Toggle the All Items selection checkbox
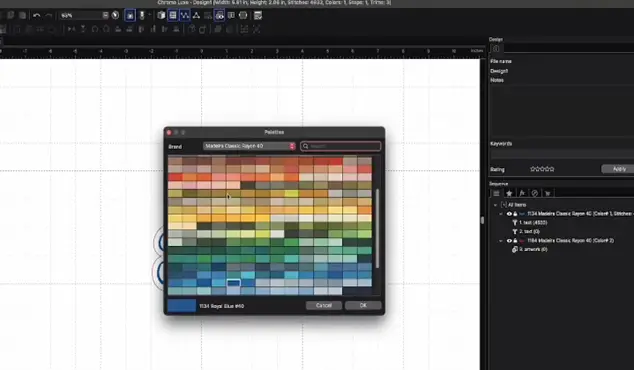This screenshot has height=370, width=634. click(503, 205)
